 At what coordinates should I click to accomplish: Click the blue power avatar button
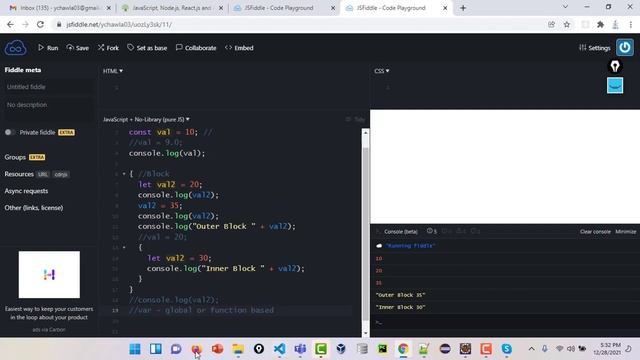point(624,47)
